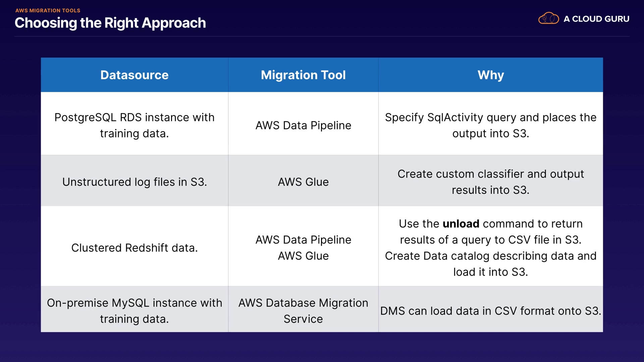Select the Datasource column header

click(x=134, y=75)
